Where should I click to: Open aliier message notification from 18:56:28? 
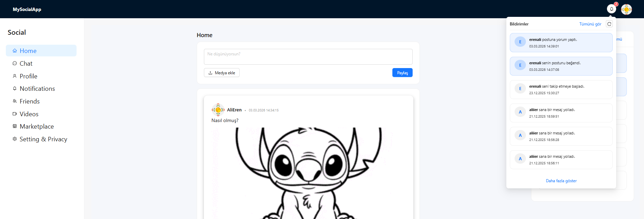tap(561, 136)
